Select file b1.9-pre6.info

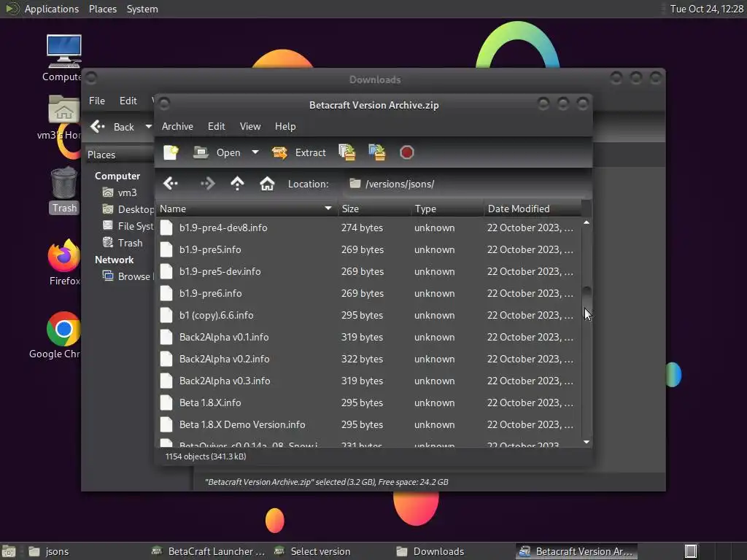[x=368, y=293]
